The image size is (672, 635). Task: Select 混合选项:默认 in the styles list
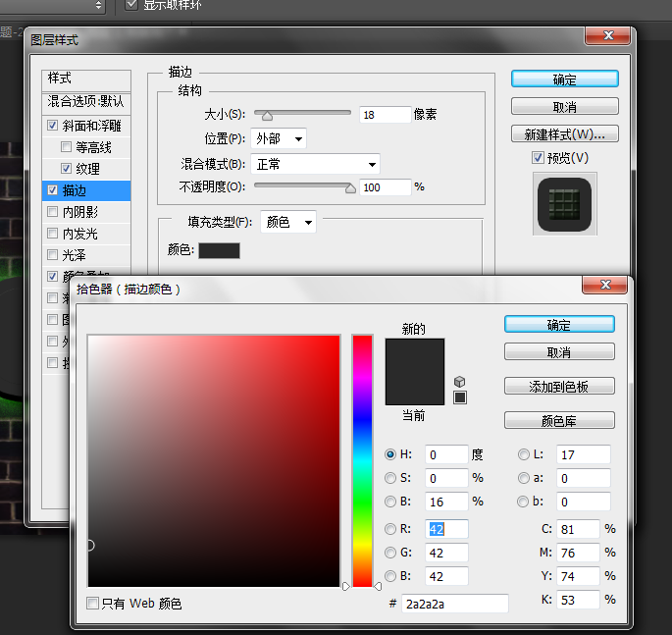[86, 101]
